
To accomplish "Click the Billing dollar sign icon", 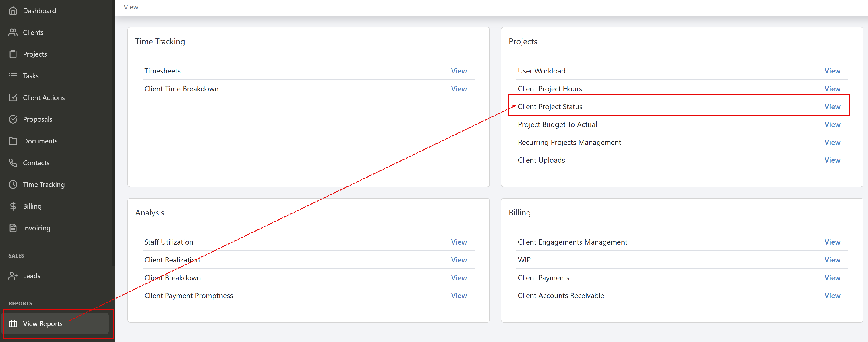I will (13, 206).
